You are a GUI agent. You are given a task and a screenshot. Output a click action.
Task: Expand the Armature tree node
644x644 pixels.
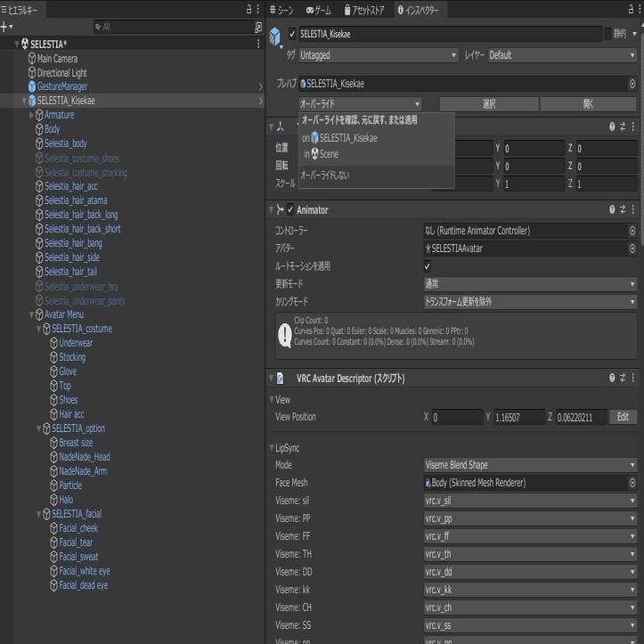click(32, 116)
